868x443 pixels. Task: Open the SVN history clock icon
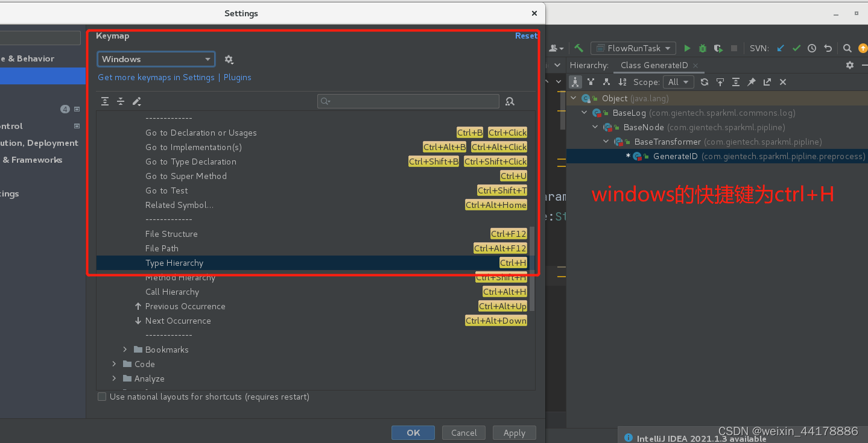[811, 48]
